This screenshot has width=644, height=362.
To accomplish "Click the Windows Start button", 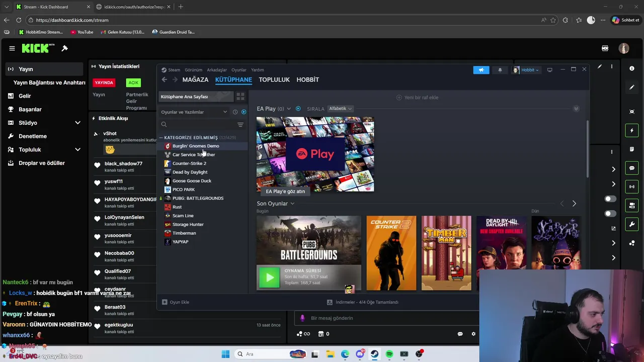I will point(225,354).
